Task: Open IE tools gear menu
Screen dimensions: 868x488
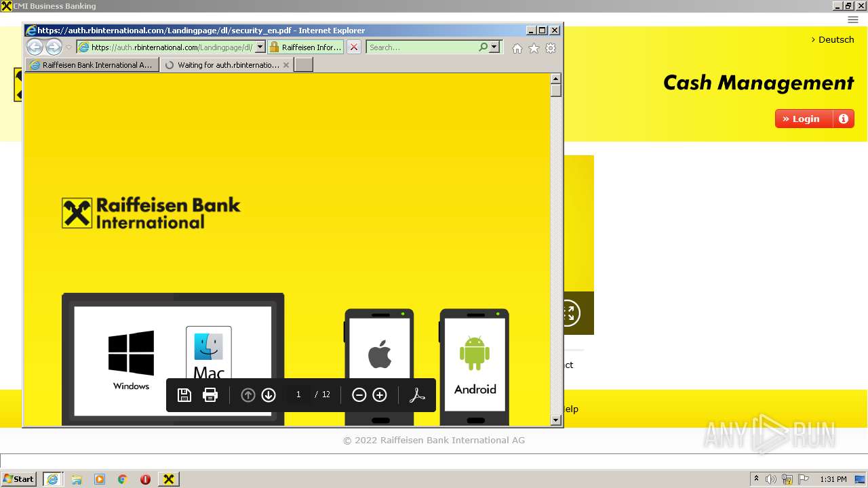Action: pyautogui.click(x=551, y=48)
